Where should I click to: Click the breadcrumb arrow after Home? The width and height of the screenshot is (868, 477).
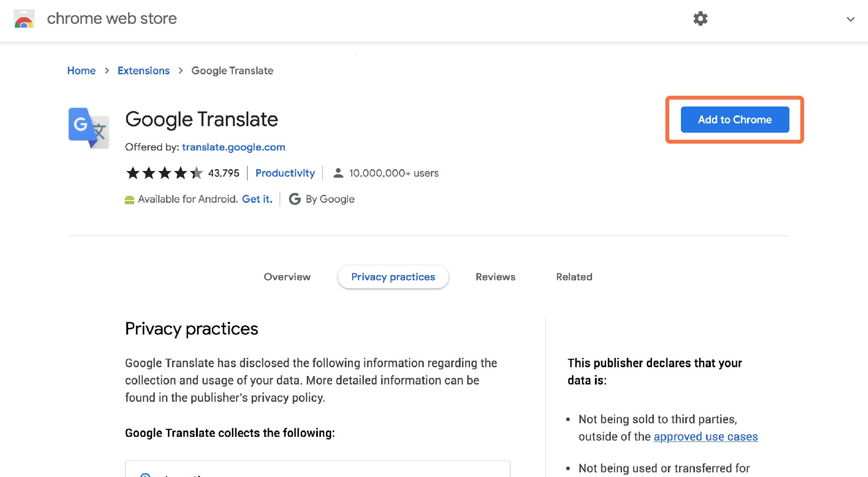pyautogui.click(x=107, y=71)
